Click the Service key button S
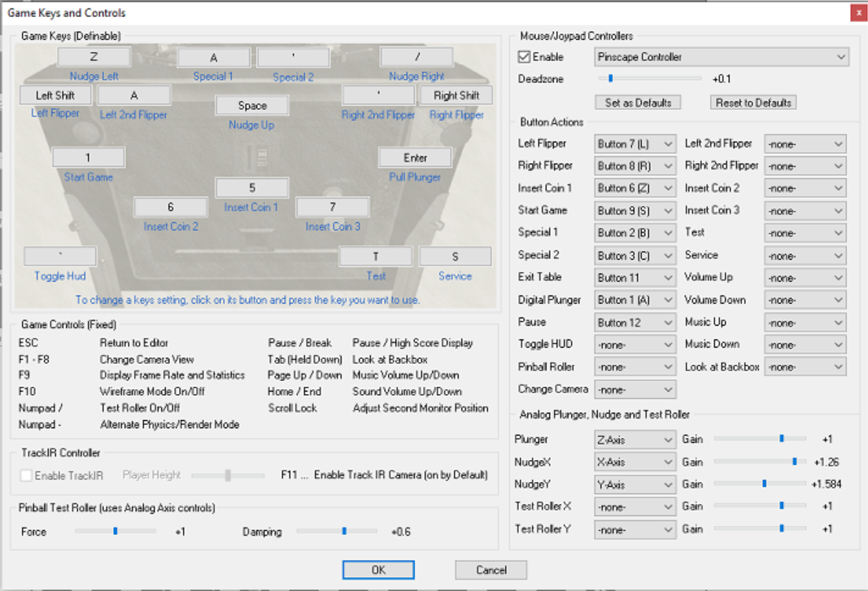Image resolution: width=868 pixels, height=591 pixels. [455, 256]
